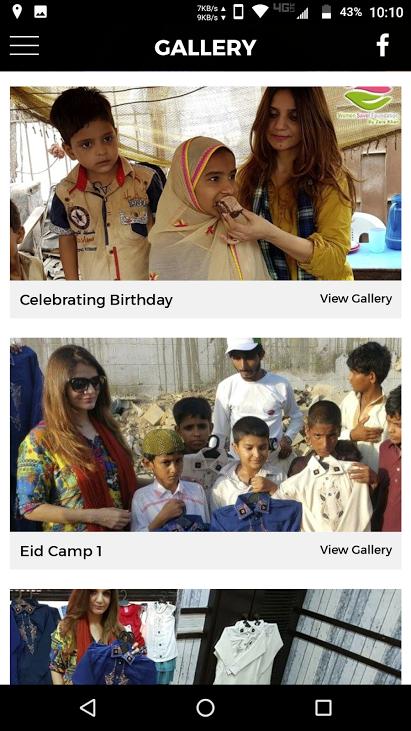Tap the Android home circle button

tap(206, 707)
